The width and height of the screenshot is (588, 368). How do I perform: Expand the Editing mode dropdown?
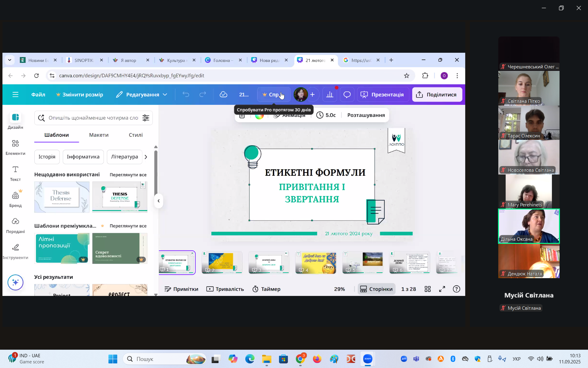pos(142,94)
